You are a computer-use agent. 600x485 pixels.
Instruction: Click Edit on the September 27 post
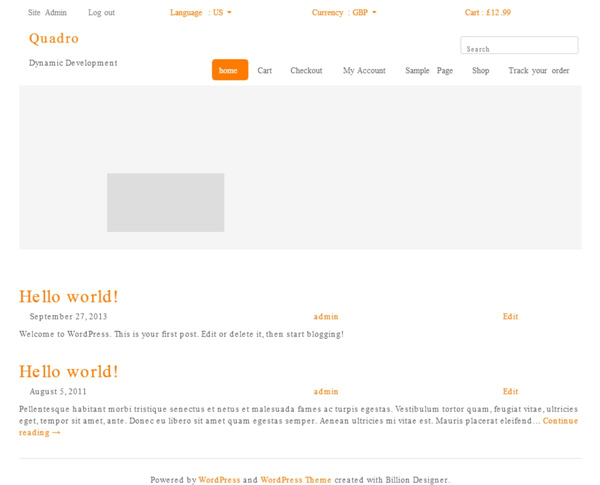[510, 316]
